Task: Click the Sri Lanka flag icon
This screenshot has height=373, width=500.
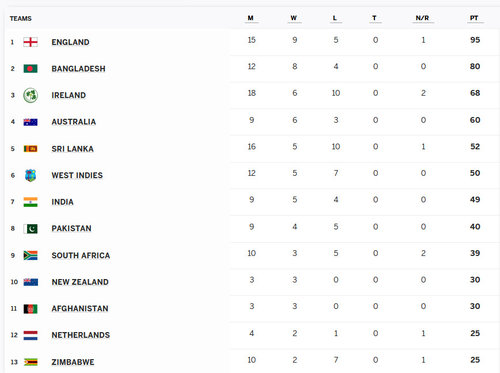Action: (30, 149)
